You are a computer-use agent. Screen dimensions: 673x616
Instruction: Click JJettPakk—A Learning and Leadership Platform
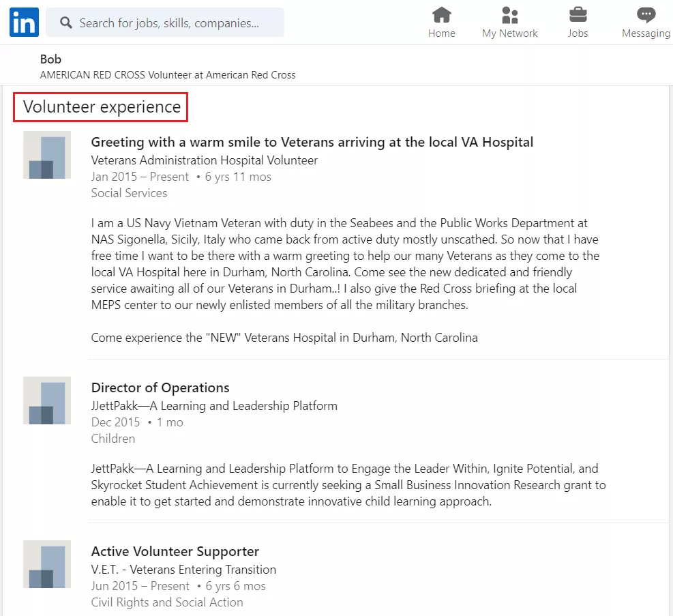pyautogui.click(x=214, y=406)
